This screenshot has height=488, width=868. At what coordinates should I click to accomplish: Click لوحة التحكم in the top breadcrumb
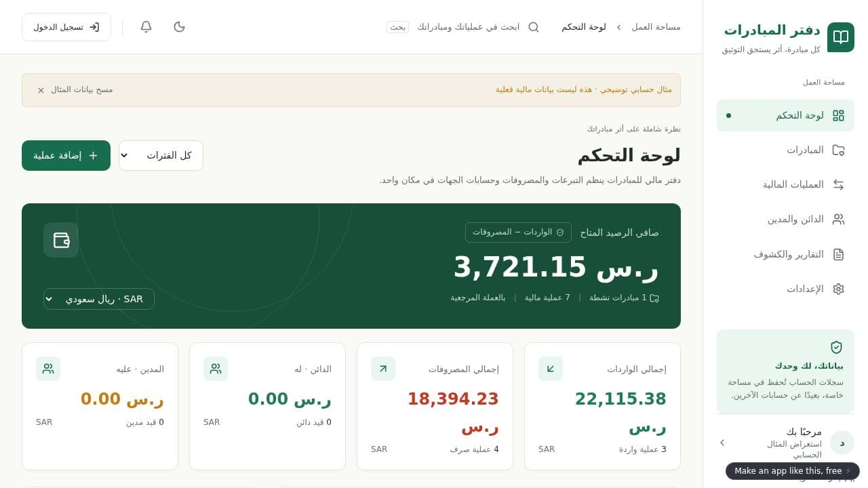pyautogui.click(x=584, y=27)
